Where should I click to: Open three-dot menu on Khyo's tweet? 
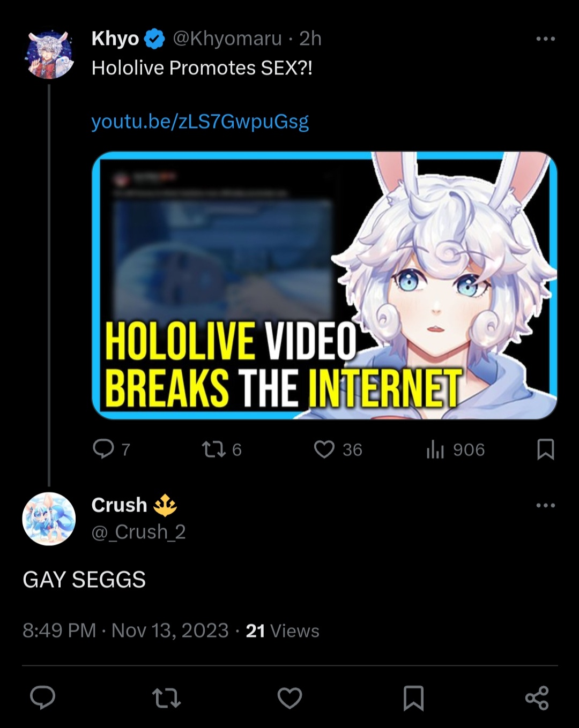coord(545,39)
